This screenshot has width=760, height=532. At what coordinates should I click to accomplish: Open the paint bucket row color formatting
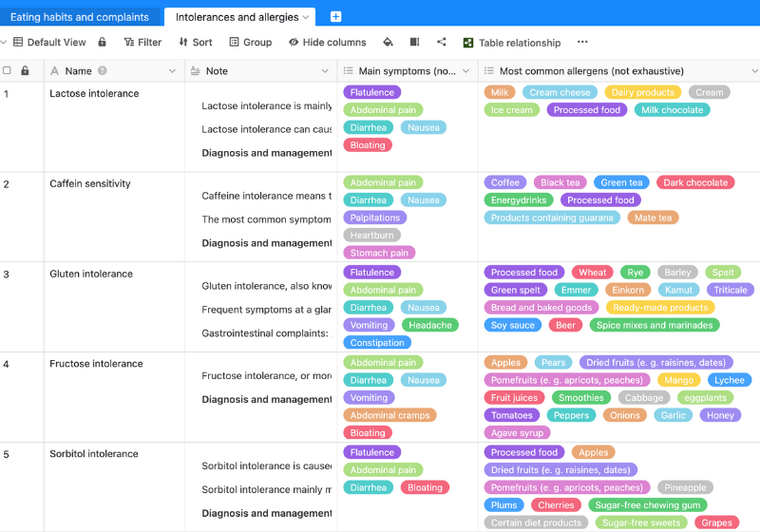(x=388, y=42)
